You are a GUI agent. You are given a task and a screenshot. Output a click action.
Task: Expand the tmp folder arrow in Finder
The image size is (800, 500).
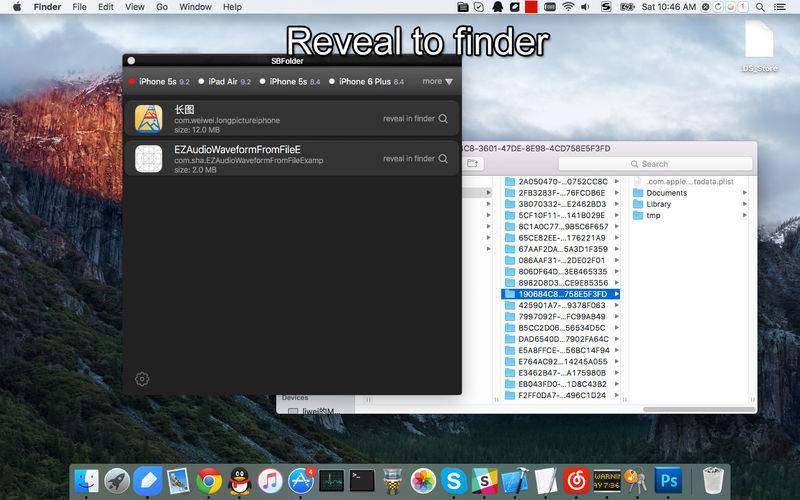click(744, 215)
